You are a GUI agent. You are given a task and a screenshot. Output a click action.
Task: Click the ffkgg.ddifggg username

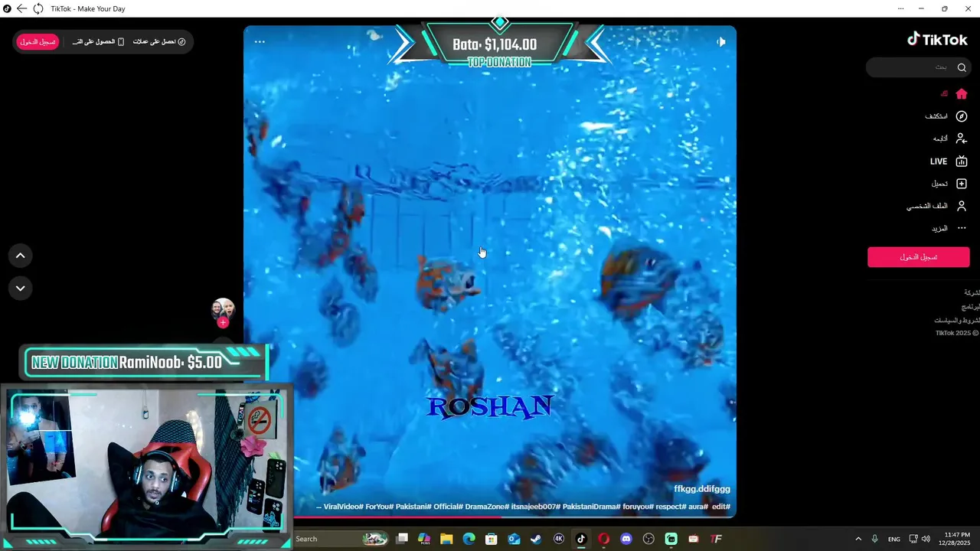point(702,489)
